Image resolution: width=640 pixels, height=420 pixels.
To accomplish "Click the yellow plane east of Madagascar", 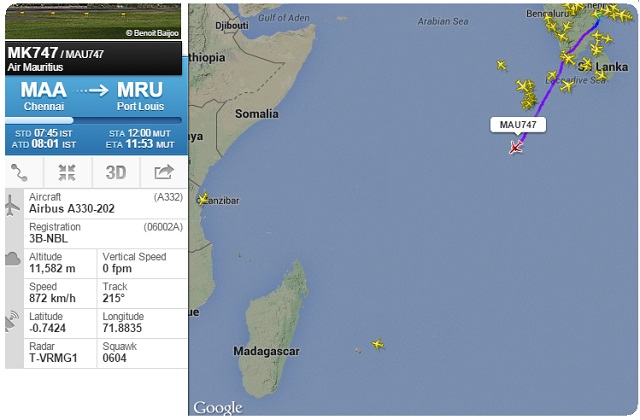I will [x=377, y=344].
